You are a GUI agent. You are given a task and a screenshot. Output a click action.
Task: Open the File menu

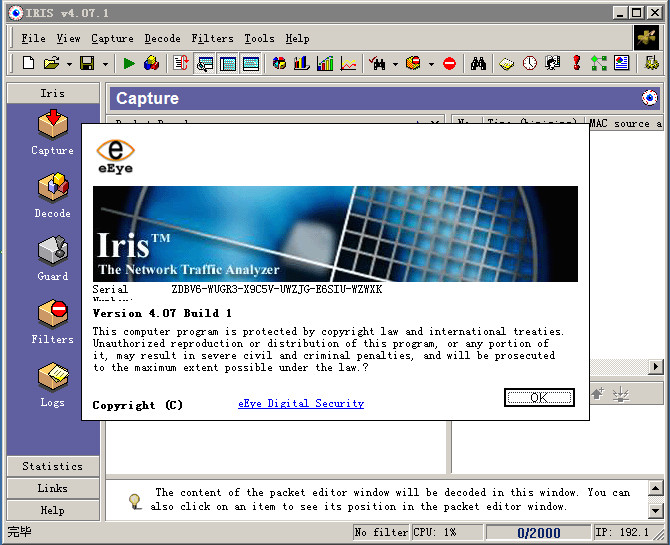[33, 38]
